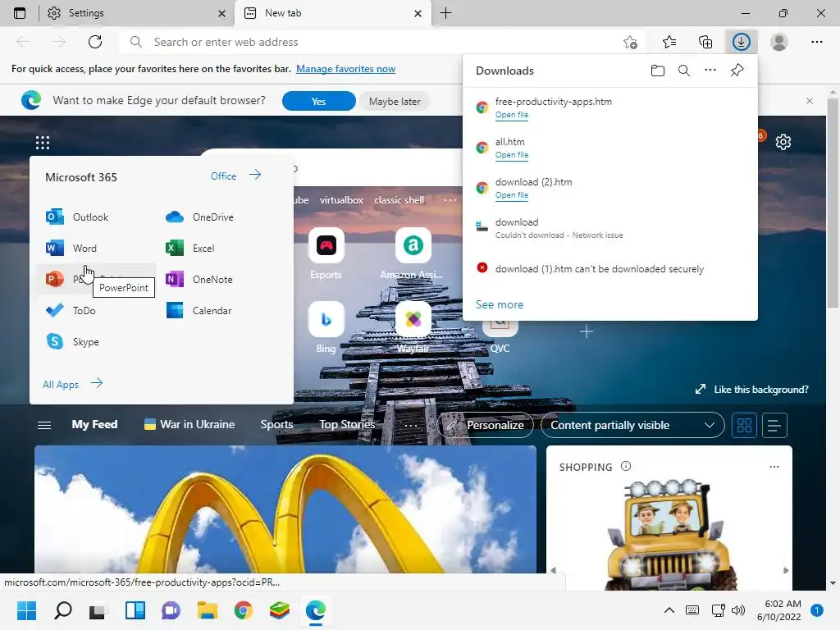Click See more downloads link
The height and width of the screenshot is (630, 840).
pyautogui.click(x=500, y=304)
